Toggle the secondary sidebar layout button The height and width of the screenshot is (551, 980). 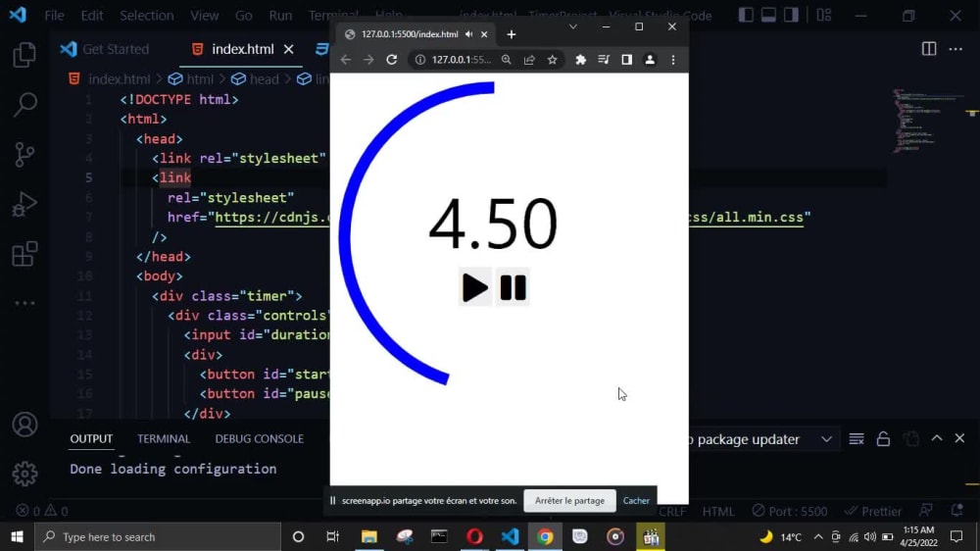point(791,15)
